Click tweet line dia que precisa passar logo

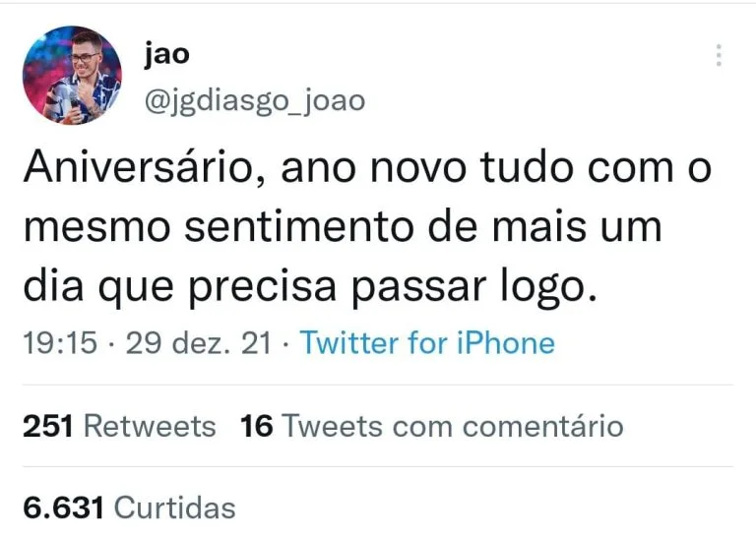coord(310,287)
